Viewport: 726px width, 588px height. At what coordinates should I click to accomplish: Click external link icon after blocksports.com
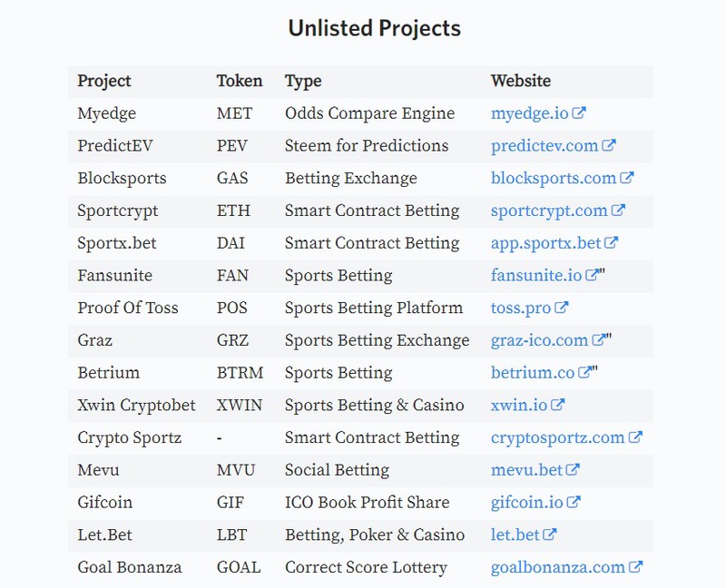626,178
